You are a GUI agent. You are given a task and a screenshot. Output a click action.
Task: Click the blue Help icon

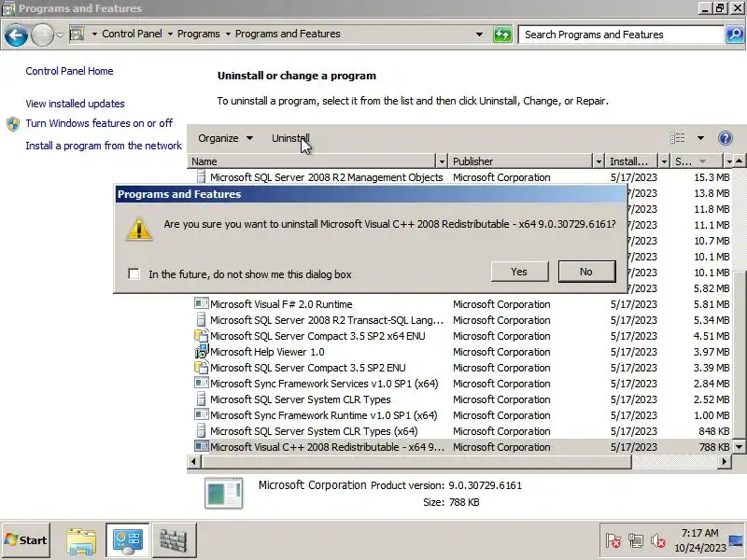(x=726, y=138)
